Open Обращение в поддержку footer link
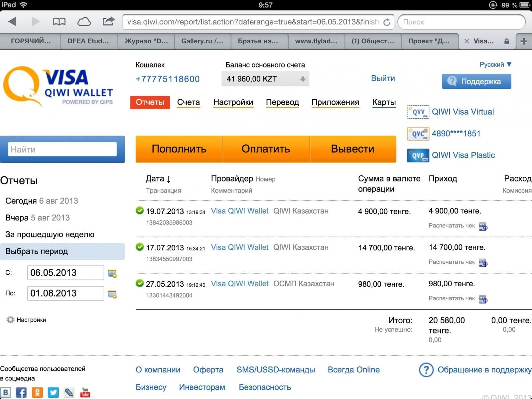The width and height of the screenshot is (532, 399). click(484, 370)
